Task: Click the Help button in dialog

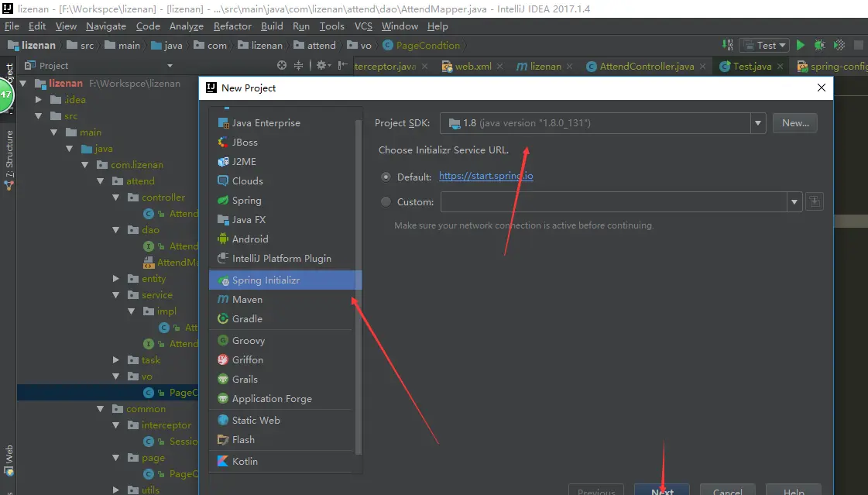Action: [x=793, y=490]
